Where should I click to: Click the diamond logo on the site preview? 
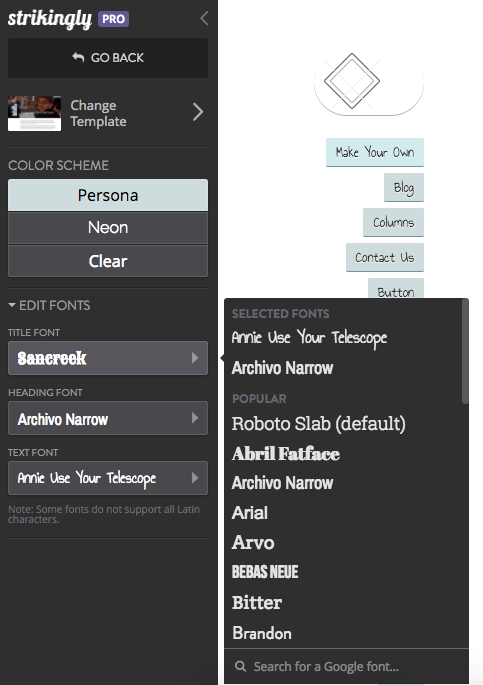(x=352, y=81)
